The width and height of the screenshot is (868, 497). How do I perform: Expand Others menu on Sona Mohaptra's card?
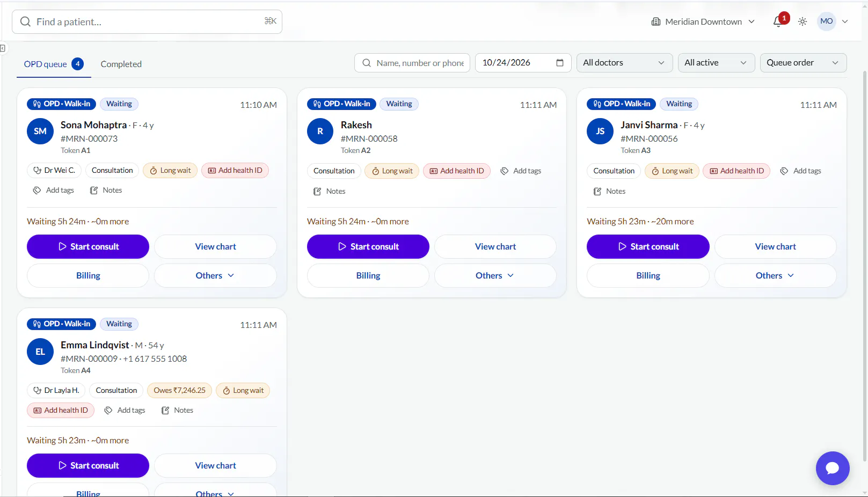(215, 275)
